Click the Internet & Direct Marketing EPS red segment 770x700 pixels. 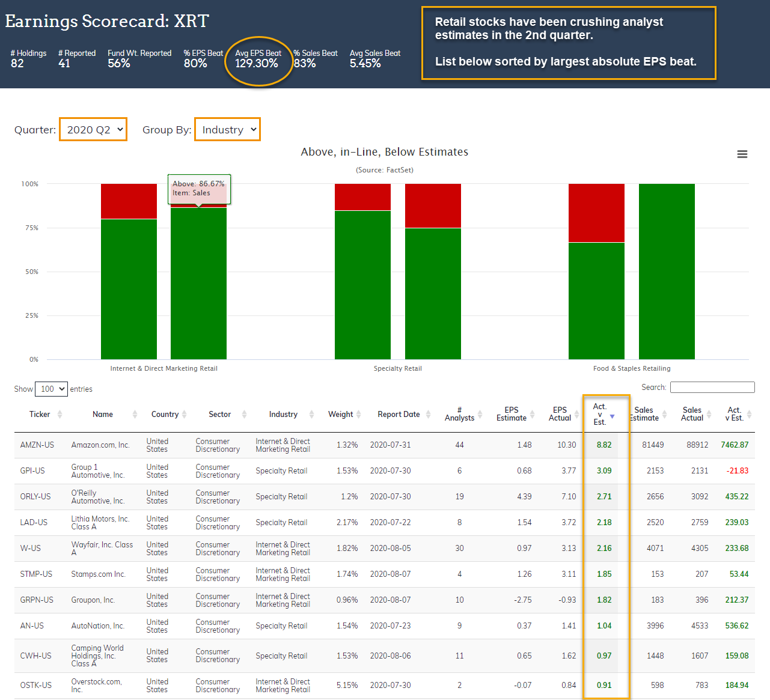(x=129, y=201)
